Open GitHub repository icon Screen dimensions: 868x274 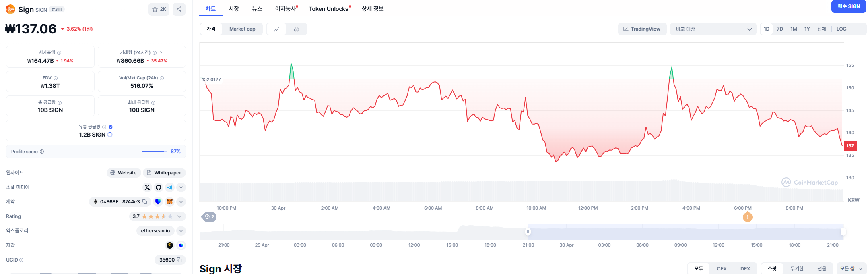pyautogui.click(x=159, y=187)
